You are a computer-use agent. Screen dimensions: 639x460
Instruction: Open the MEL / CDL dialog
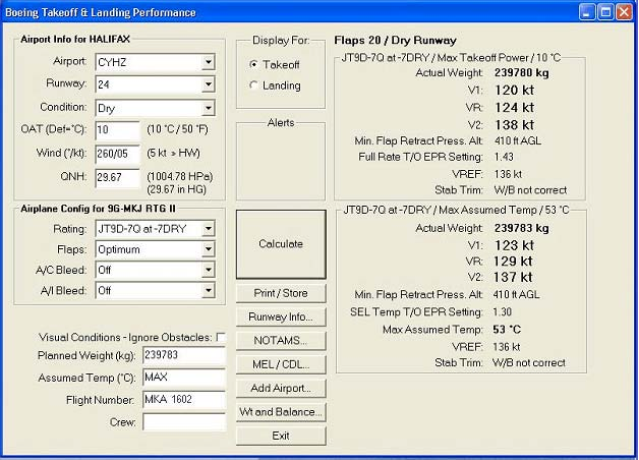pos(281,364)
